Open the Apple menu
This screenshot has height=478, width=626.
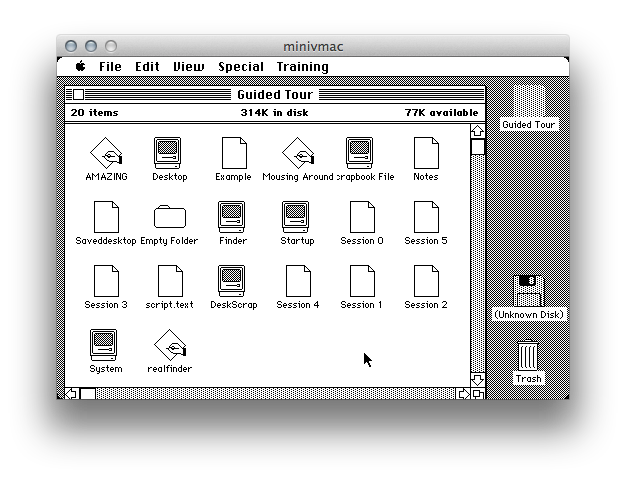coord(81,66)
